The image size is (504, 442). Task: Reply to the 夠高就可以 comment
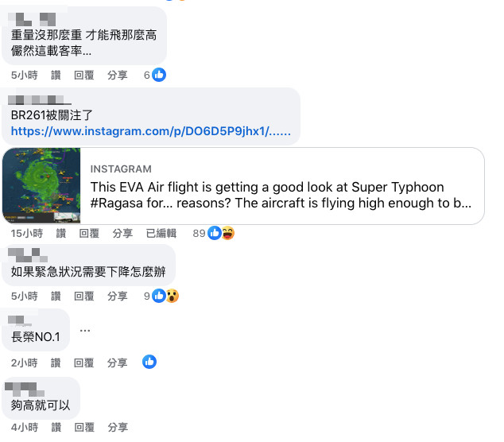tap(84, 427)
